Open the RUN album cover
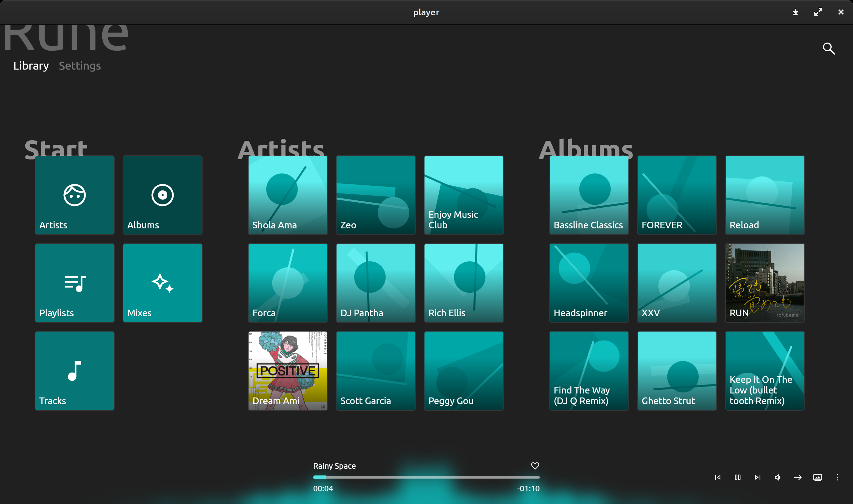The image size is (853, 504). (x=765, y=283)
